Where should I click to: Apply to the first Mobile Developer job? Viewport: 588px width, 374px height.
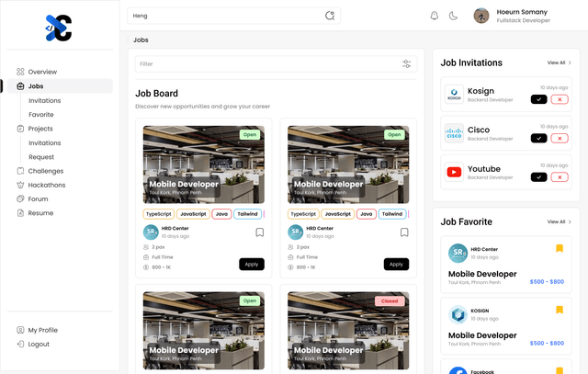click(x=252, y=264)
